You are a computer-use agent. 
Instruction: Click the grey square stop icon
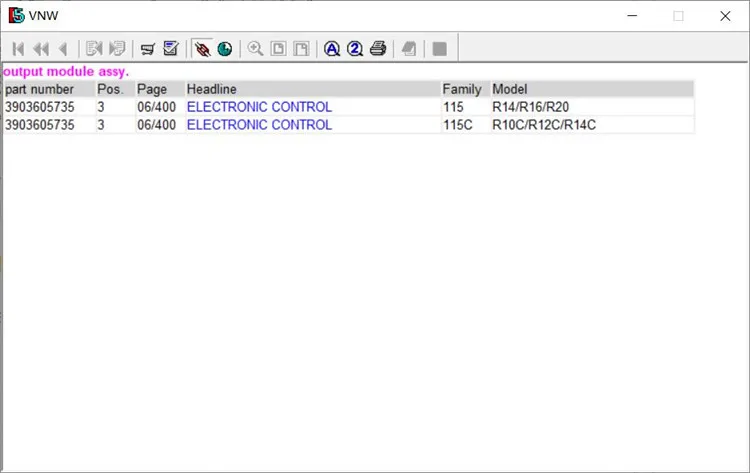click(440, 49)
